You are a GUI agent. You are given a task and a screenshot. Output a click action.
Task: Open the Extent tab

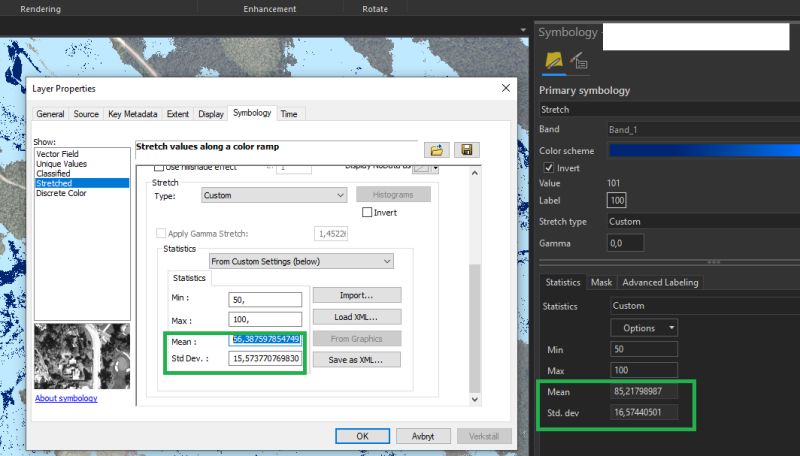click(178, 114)
